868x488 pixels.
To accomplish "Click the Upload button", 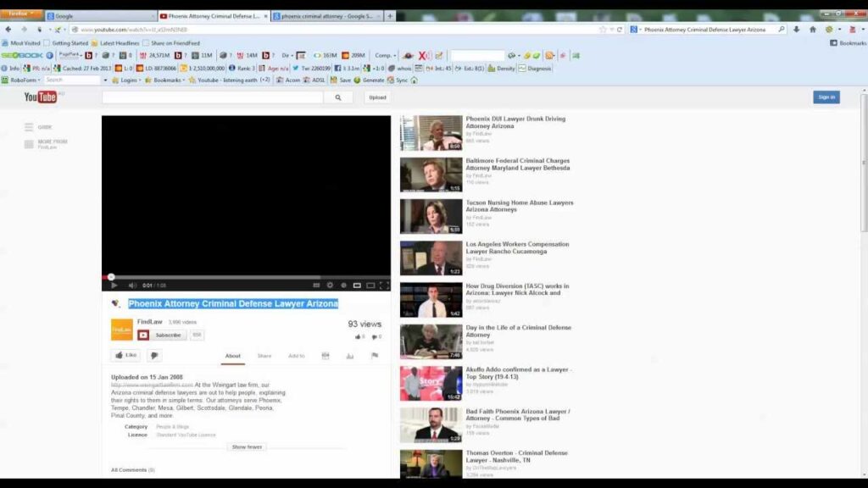I will 377,97.
